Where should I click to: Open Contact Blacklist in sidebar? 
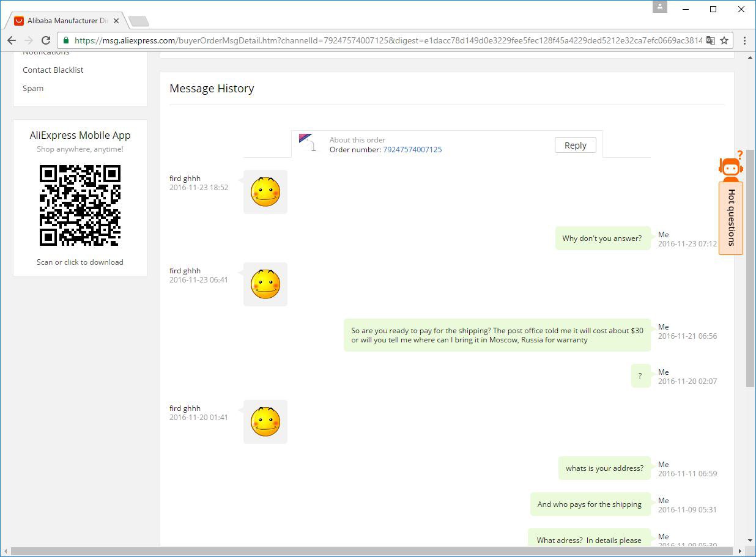(x=53, y=70)
